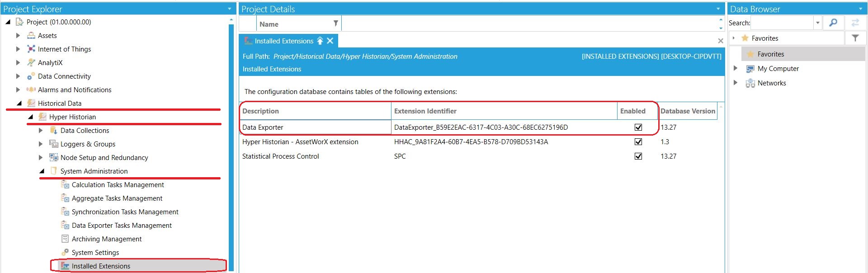Screen dimensions: 868x273
Task: Click the System Settings gear icon
Action: 65,252
